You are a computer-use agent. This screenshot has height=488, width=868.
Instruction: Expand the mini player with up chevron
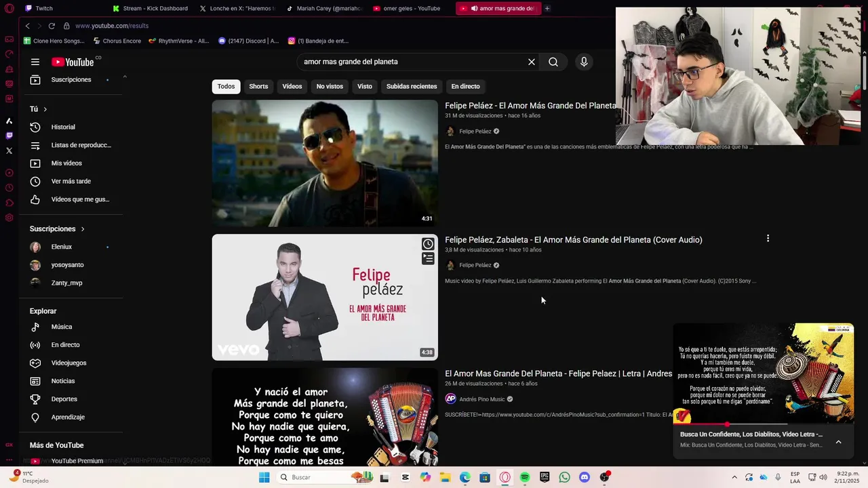click(x=838, y=442)
